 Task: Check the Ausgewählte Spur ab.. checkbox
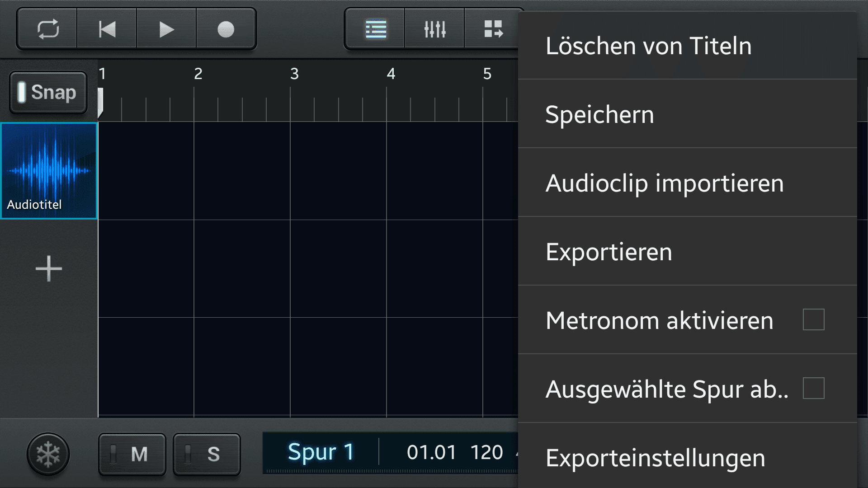pyautogui.click(x=813, y=388)
